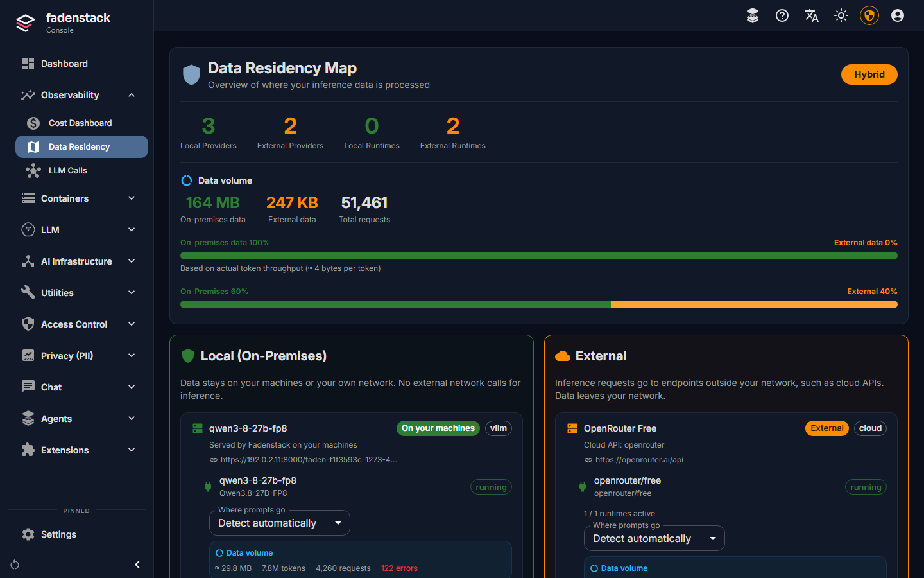Image resolution: width=924 pixels, height=578 pixels.
Task: Expand the Containers section chevron
Action: click(x=132, y=198)
